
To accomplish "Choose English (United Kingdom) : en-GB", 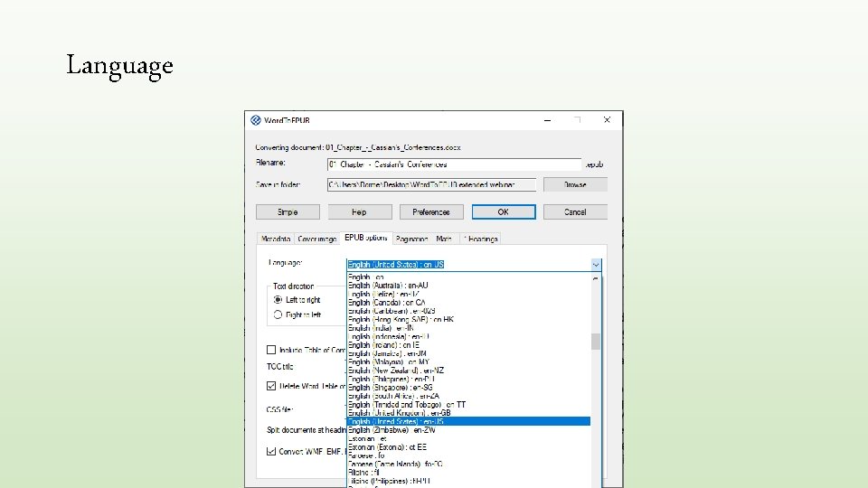I will click(468, 413).
